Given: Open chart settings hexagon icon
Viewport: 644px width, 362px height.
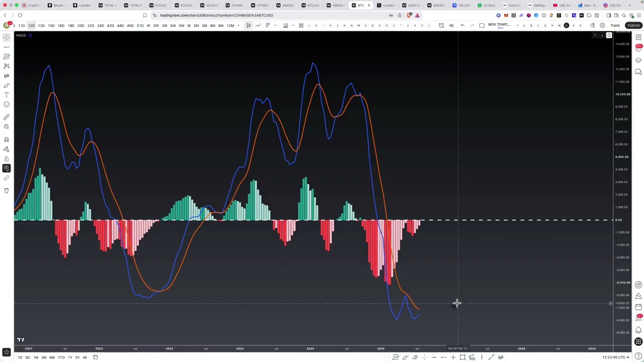Looking at the screenshot, I should (602, 26).
